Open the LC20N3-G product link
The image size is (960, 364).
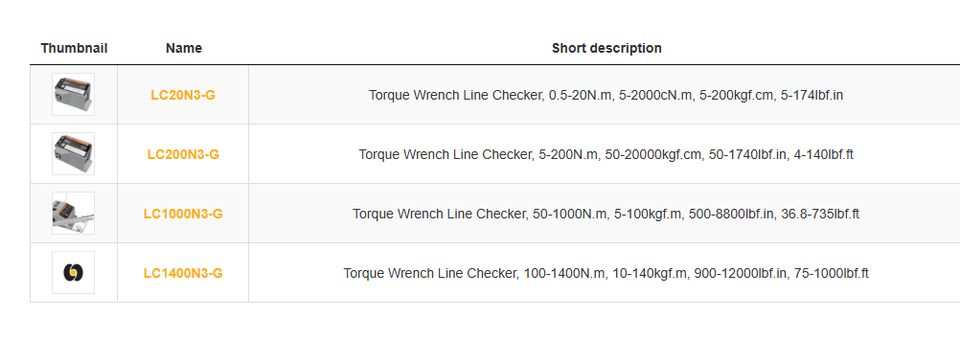[183, 95]
